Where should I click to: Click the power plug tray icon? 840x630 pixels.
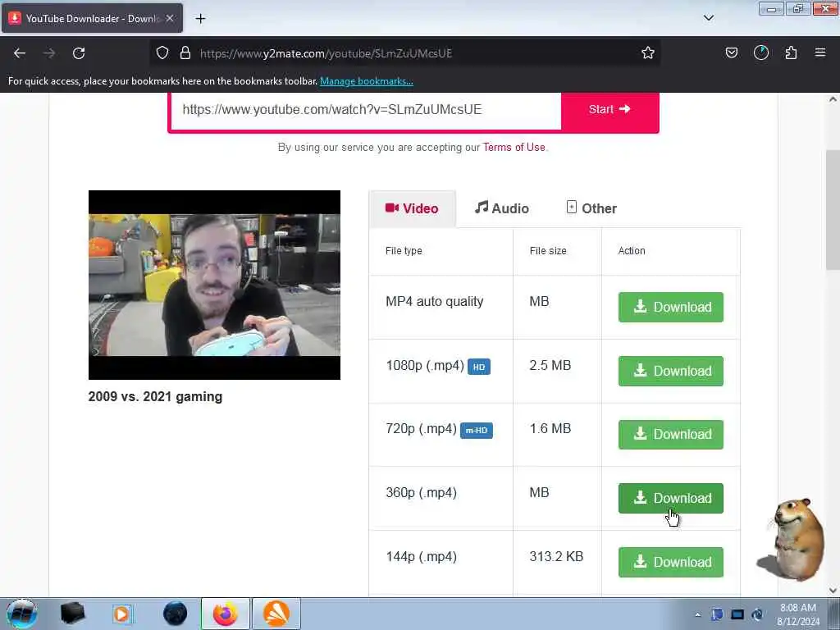757,614
